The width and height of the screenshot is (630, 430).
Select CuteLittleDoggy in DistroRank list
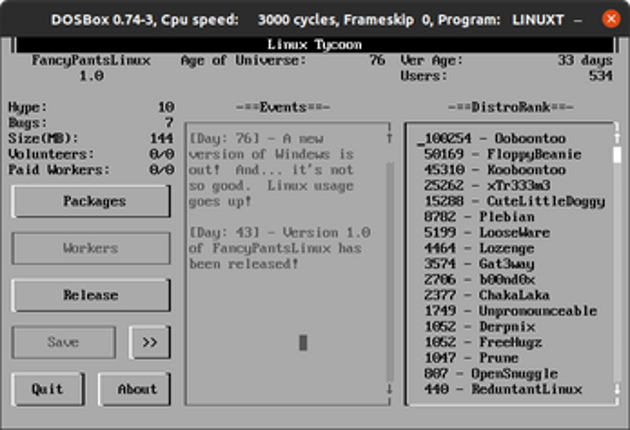pos(514,201)
